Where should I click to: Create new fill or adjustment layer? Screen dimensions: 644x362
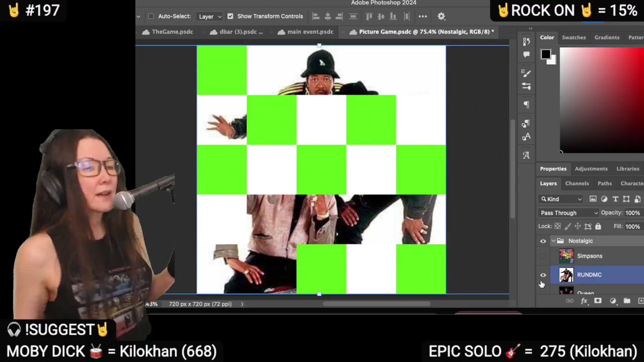(x=613, y=301)
